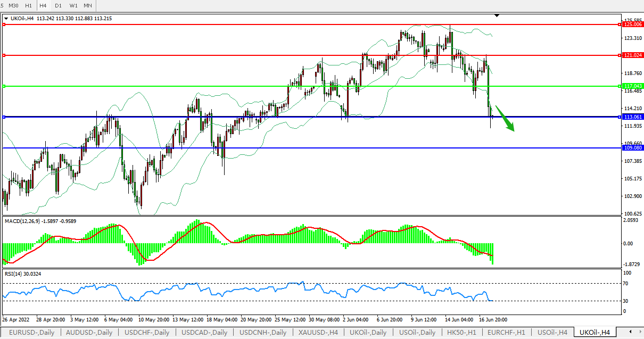Open the USOil-,H4 chart tab

(x=552, y=333)
